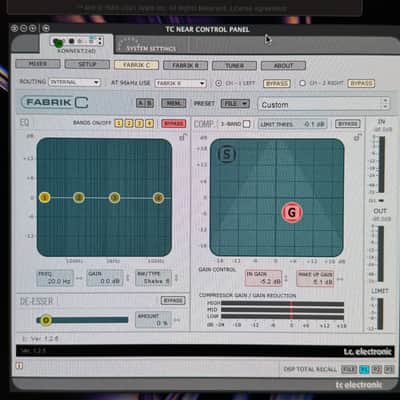Select EQ band 1 node on graph
The height and width of the screenshot is (400, 400).
(44, 198)
